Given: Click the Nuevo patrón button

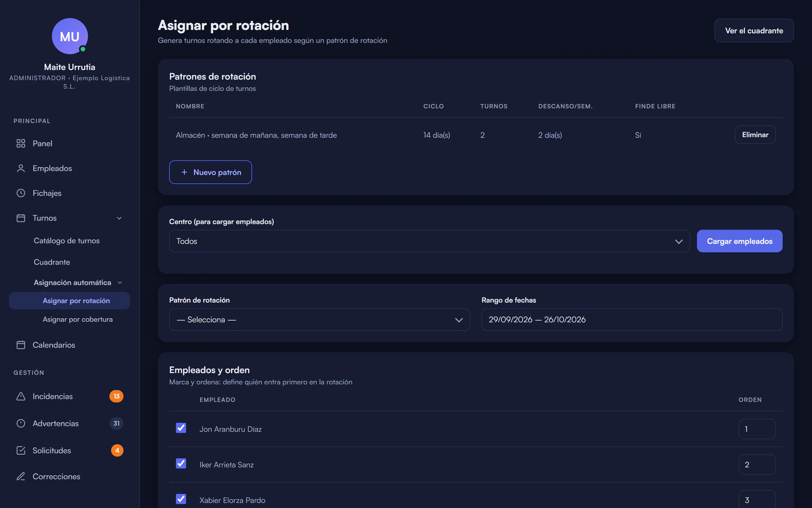Looking at the screenshot, I should [210, 172].
